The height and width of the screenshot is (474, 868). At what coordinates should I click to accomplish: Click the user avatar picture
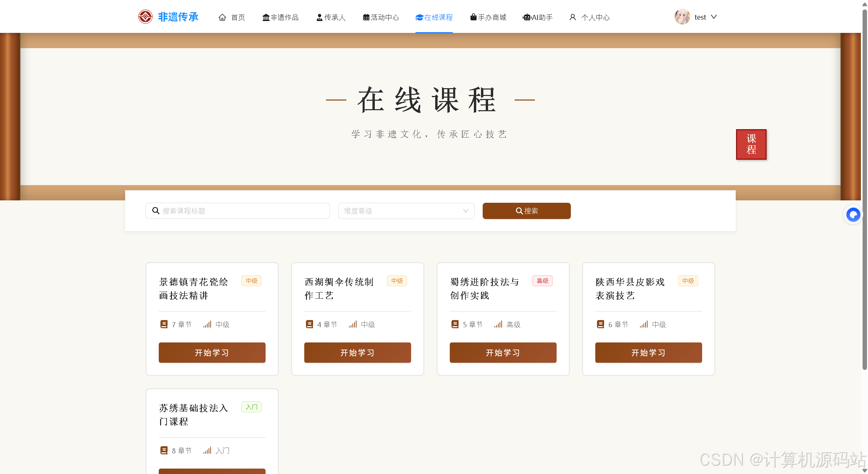682,17
